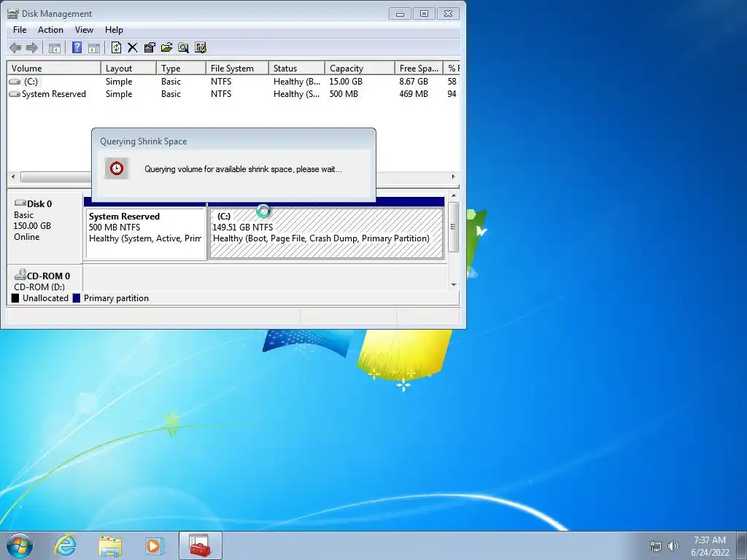The height and width of the screenshot is (560, 747).
Task: Open the Help menu
Action: pyautogui.click(x=114, y=29)
